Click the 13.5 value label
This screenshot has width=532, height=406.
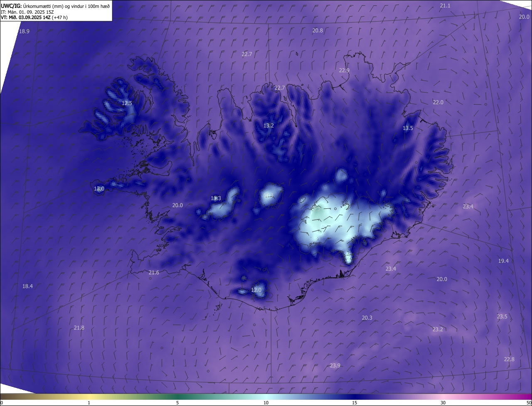tap(408, 128)
